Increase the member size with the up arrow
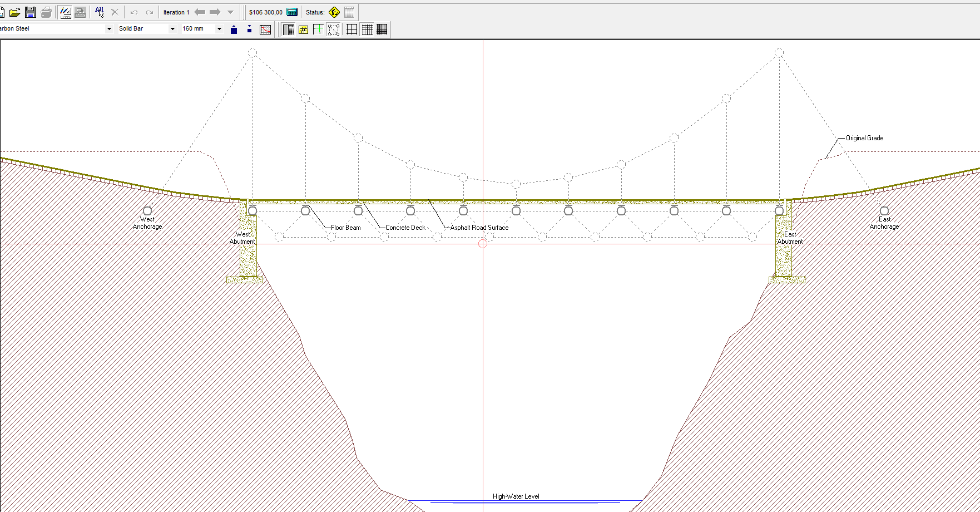The image size is (980, 512). point(234,29)
